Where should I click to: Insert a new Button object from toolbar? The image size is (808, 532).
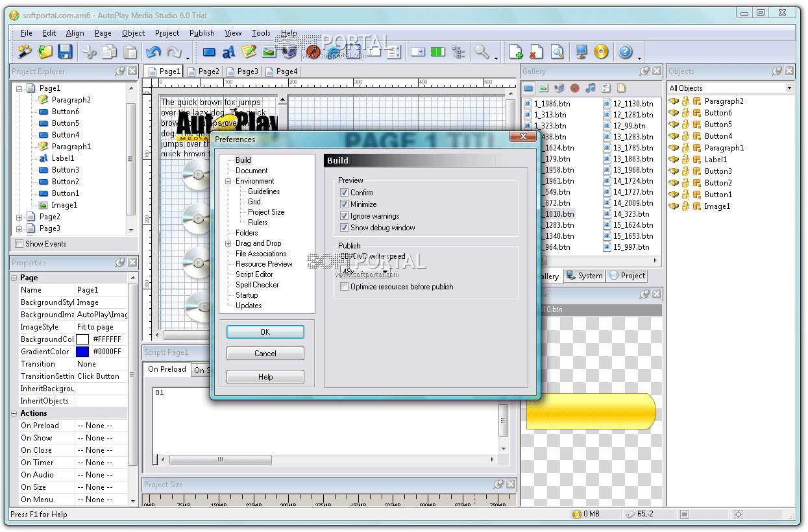coord(209,52)
